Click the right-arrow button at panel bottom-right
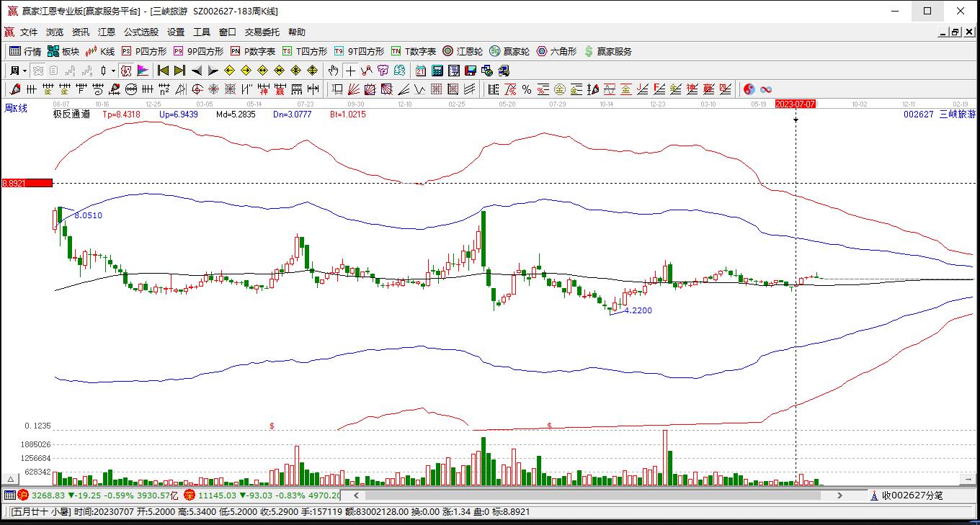 pyautogui.click(x=967, y=479)
